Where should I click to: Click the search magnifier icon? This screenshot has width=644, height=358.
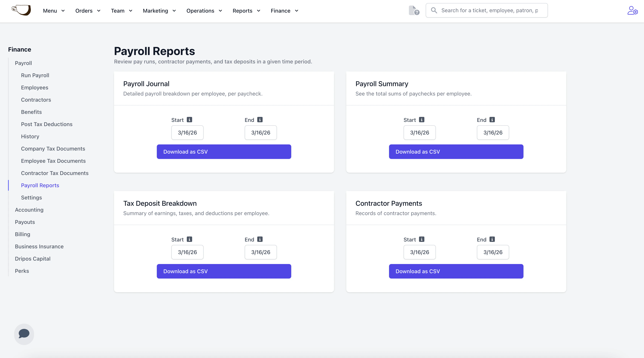point(434,11)
